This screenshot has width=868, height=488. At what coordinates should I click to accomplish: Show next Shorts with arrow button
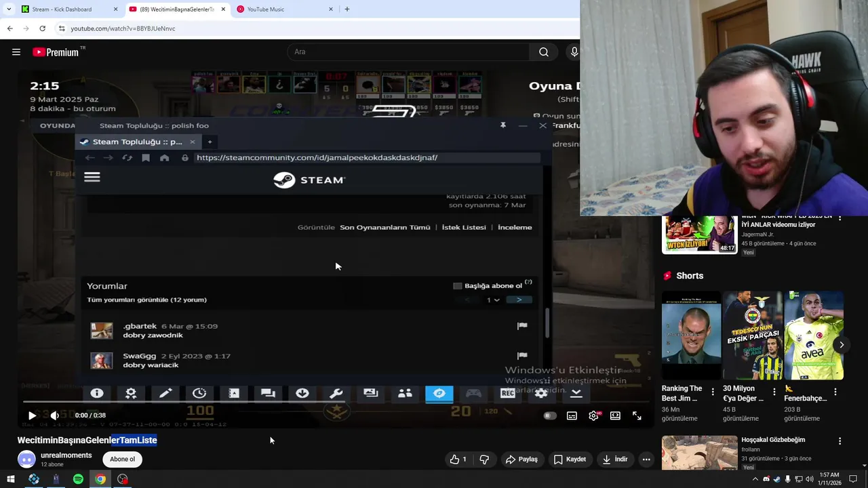(842, 345)
